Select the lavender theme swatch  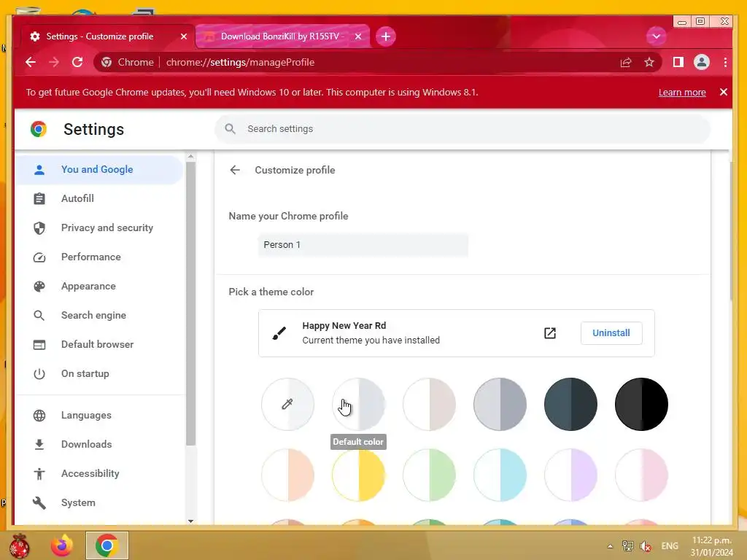pyautogui.click(x=570, y=475)
